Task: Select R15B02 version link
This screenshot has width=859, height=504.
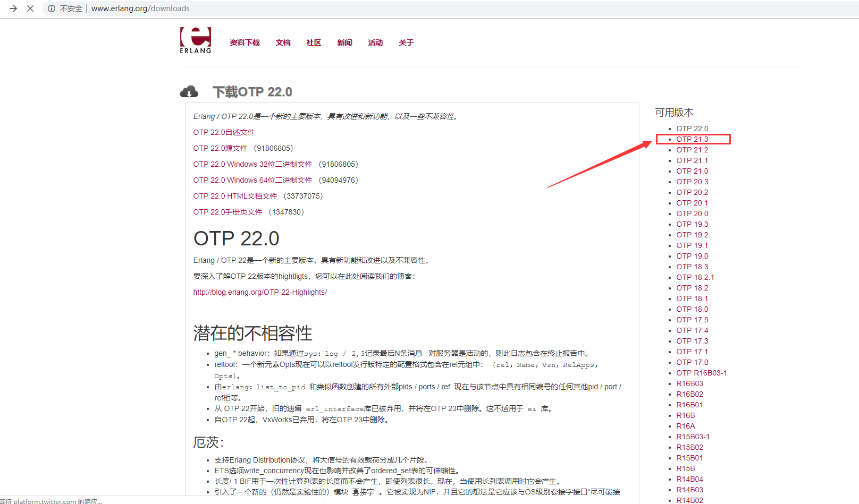Action: click(689, 447)
